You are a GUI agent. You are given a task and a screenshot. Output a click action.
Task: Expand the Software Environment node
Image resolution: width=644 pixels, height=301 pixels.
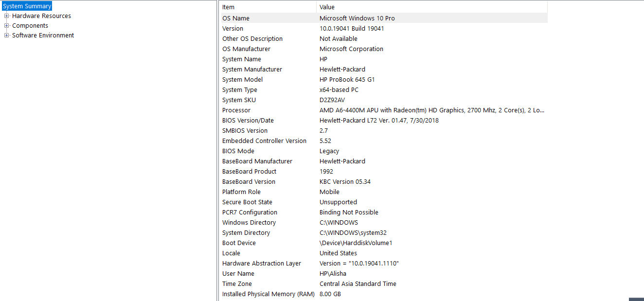tap(7, 35)
